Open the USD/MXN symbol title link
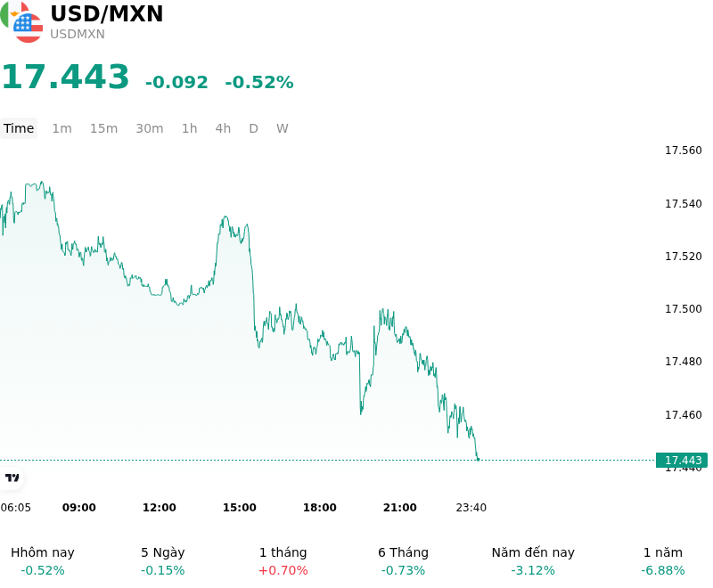713x588 pixels. click(x=106, y=13)
